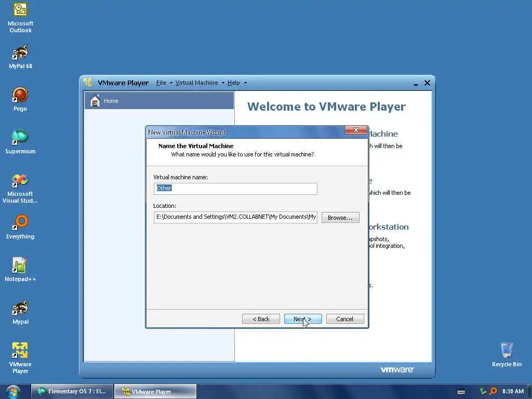Viewport: 532px width, 399px height.
Task: Open the Help menu
Action: point(233,83)
